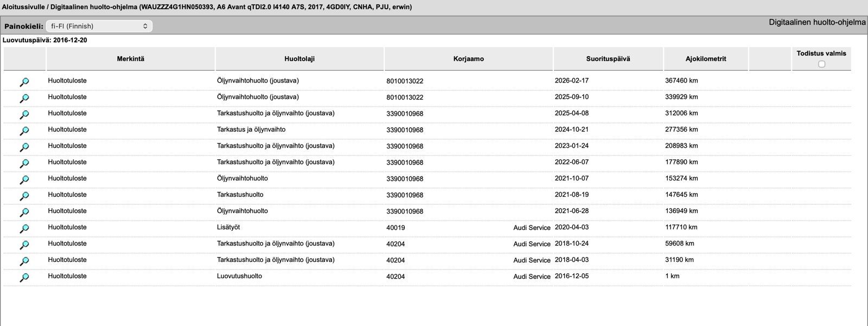Click the Ajokilometrit column header
868x326 pixels.
click(x=705, y=59)
